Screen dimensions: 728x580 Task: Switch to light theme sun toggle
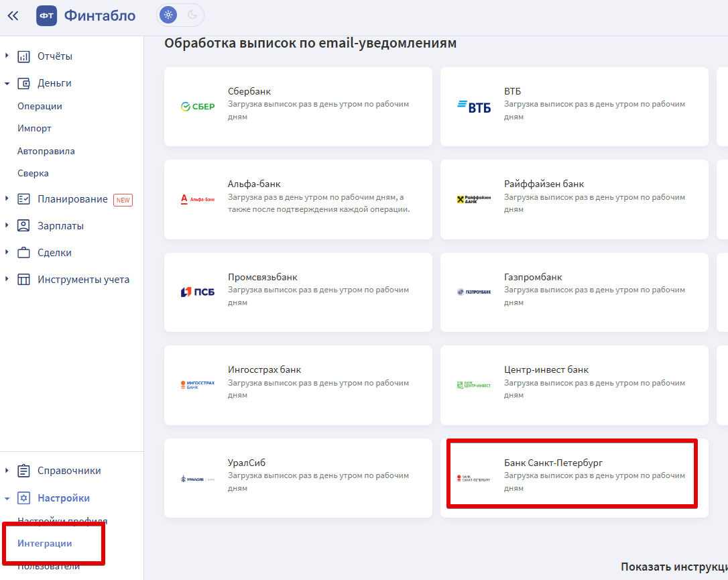pyautogui.click(x=168, y=15)
